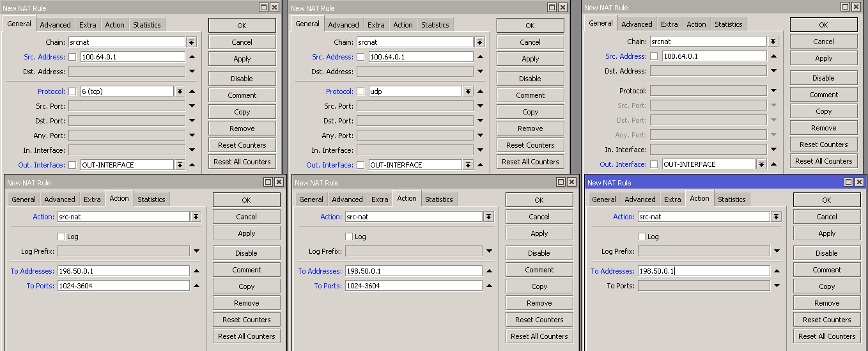Open Chain dropdown in tcp rule window
This screenshot has height=351, width=868.
coord(191,42)
